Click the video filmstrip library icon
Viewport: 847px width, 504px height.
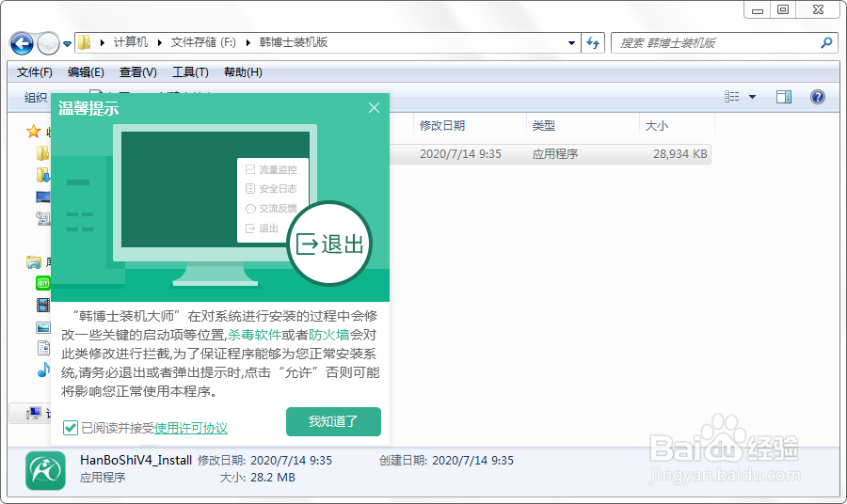tap(42, 305)
